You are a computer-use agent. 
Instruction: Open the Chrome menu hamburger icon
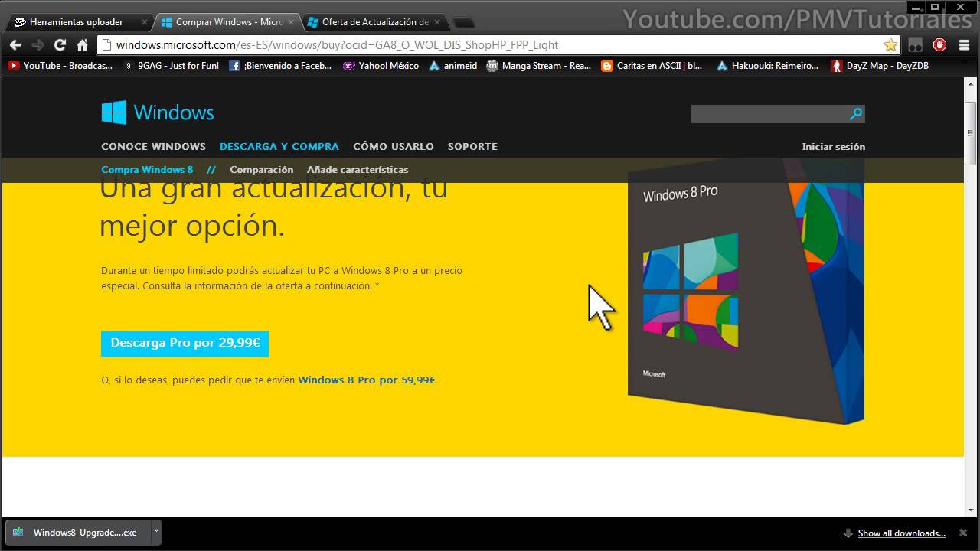pyautogui.click(x=964, y=45)
